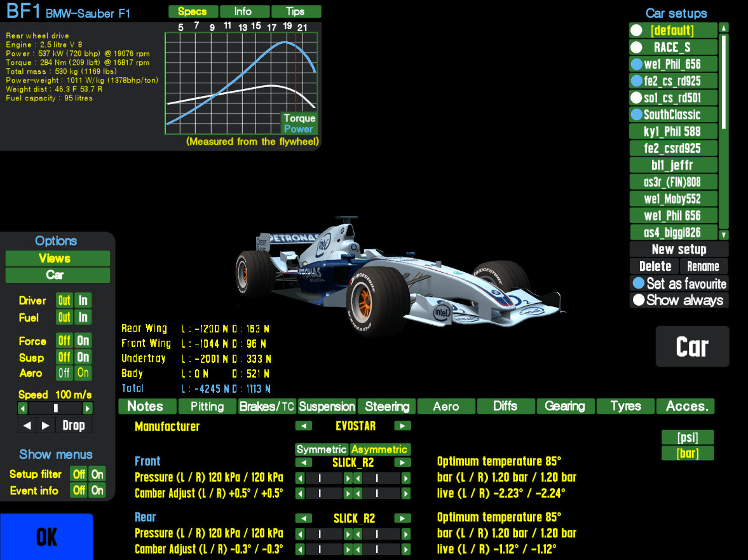Set Driver to In
The image size is (748, 560).
coord(83,301)
